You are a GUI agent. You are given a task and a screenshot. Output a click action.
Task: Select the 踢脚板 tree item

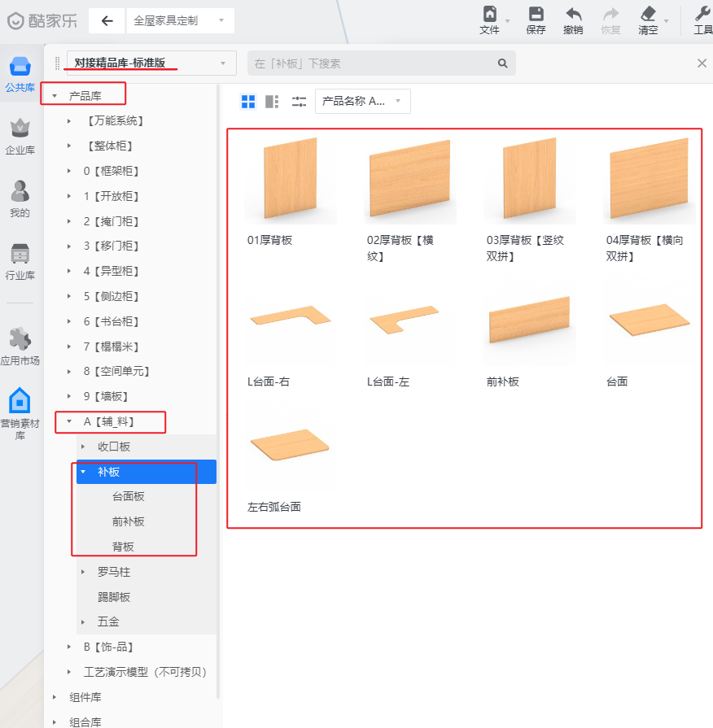pyautogui.click(x=114, y=597)
